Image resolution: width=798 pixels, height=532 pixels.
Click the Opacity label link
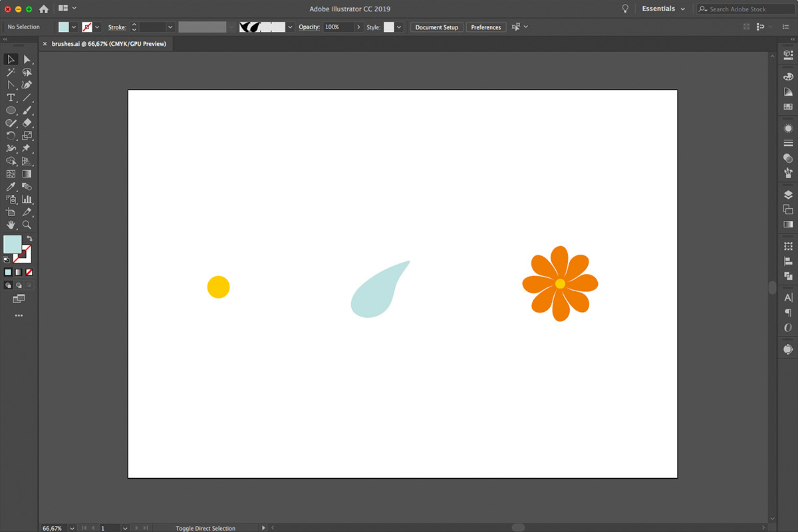pyautogui.click(x=309, y=27)
